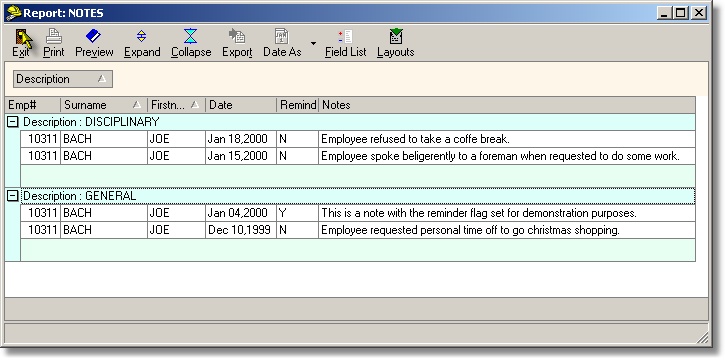Open Preview with the blue book icon
Image resolution: width=725 pixels, height=360 pixels.
tap(93, 36)
